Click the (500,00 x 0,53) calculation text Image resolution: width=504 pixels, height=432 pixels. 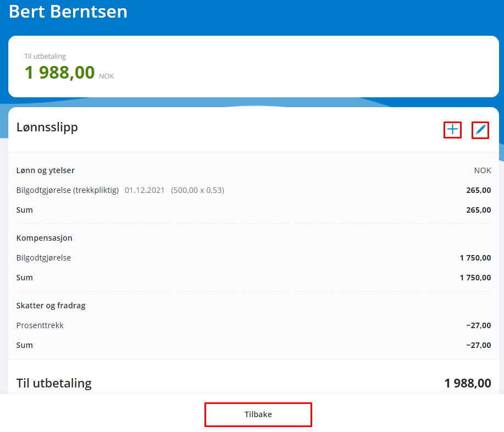[198, 190]
